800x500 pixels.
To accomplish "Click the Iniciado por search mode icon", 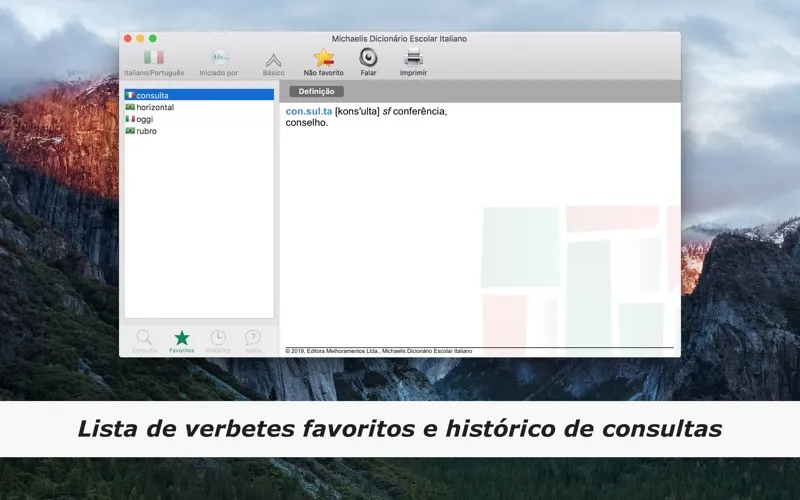I will [x=219, y=58].
